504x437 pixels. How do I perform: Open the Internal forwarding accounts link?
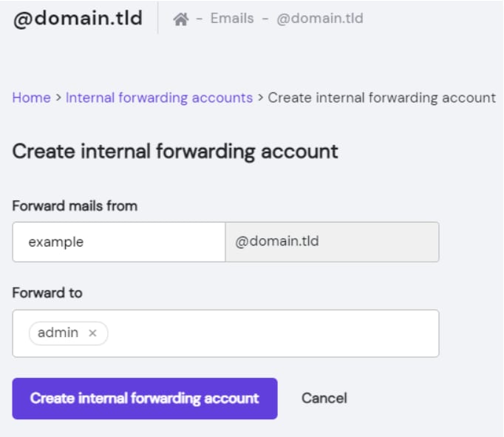point(159,98)
